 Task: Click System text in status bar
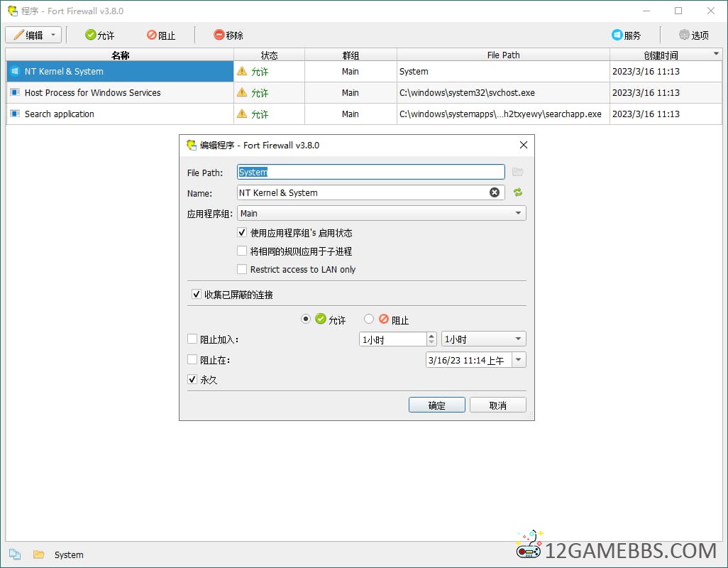pos(69,555)
